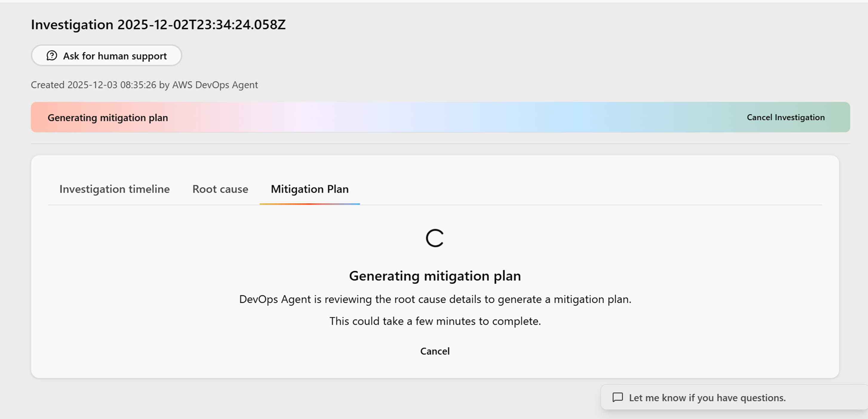868x419 pixels.
Task: Click the empty area right of the tabs
Action: 590,189
